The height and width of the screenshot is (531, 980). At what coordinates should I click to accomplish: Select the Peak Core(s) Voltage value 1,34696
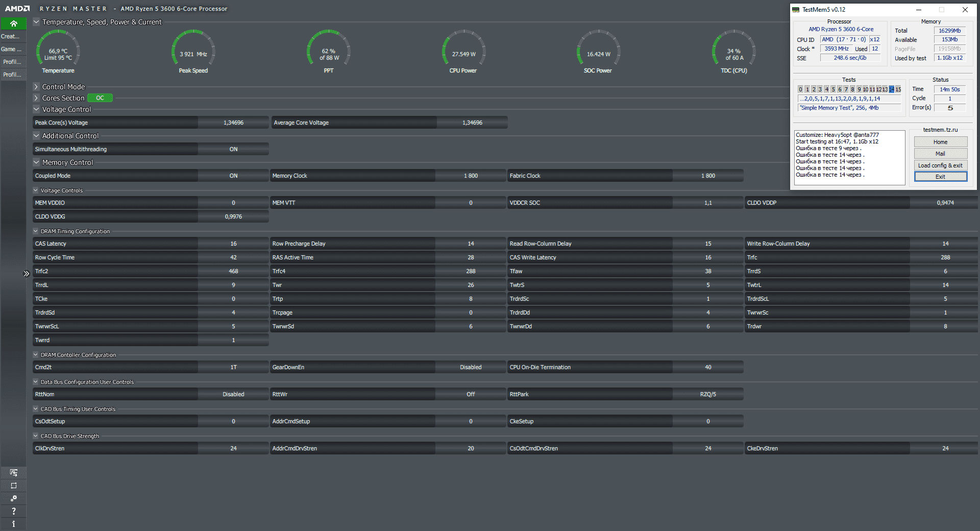pos(233,123)
